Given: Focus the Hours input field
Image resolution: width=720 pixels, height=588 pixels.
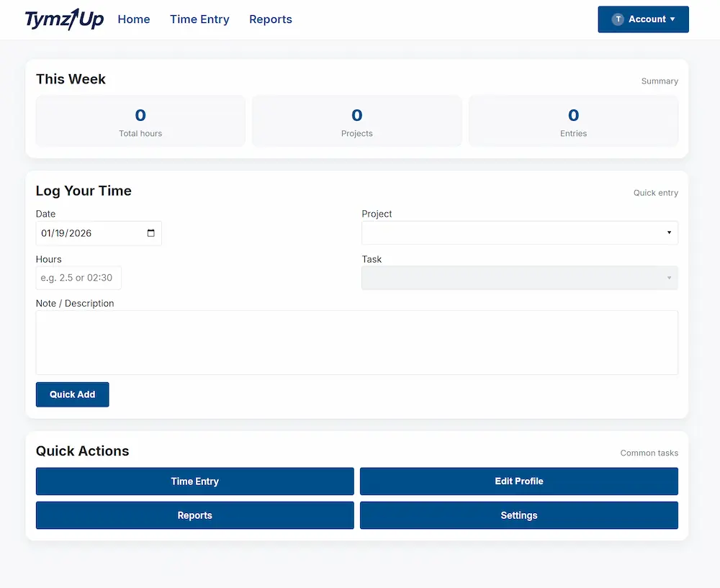Looking at the screenshot, I should point(78,278).
